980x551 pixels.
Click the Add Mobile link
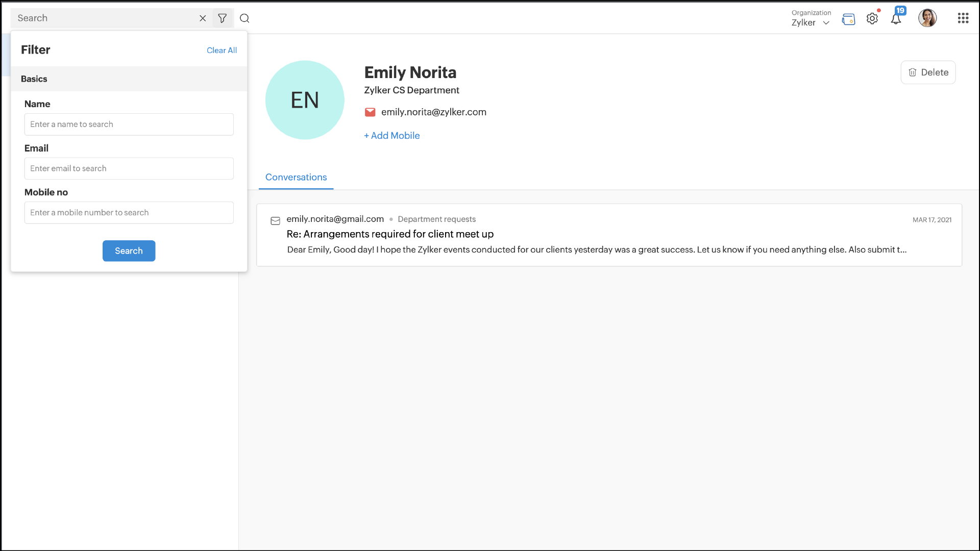[x=392, y=136]
